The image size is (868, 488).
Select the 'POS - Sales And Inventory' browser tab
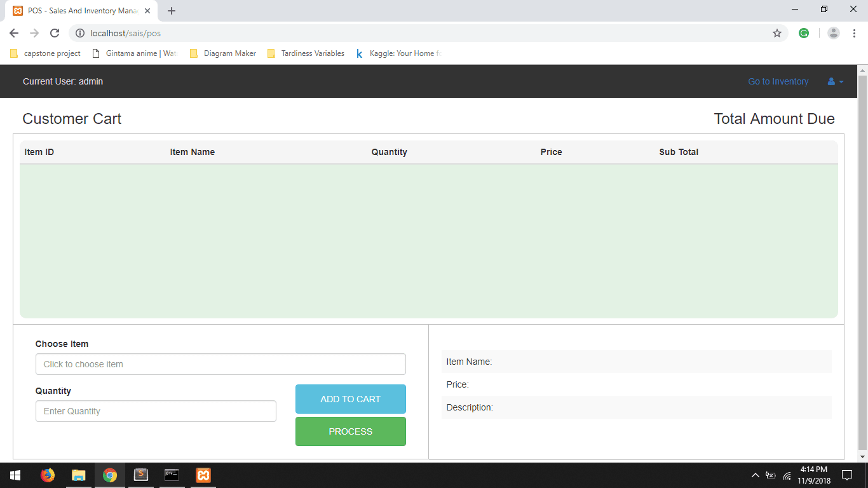tap(76, 10)
